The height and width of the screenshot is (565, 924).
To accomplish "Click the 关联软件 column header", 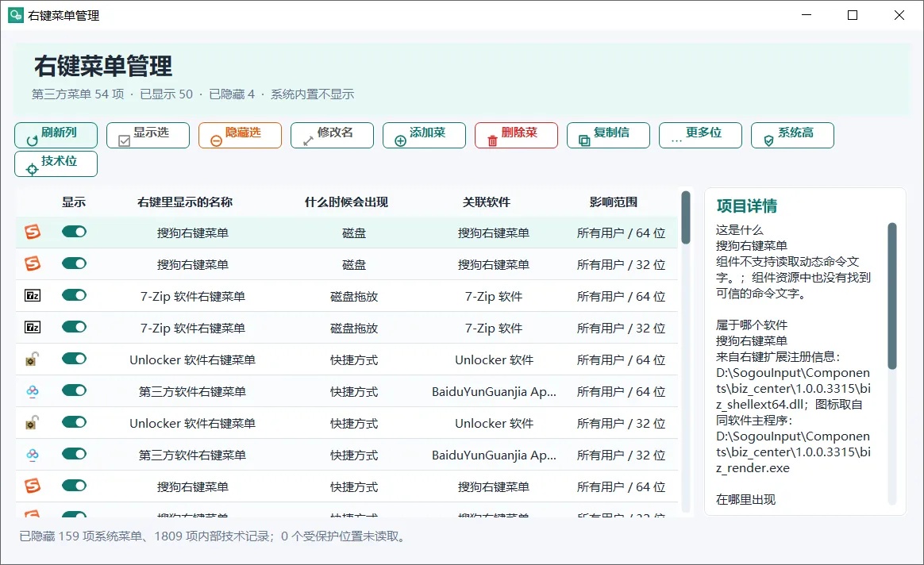I will pyautogui.click(x=486, y=202).
